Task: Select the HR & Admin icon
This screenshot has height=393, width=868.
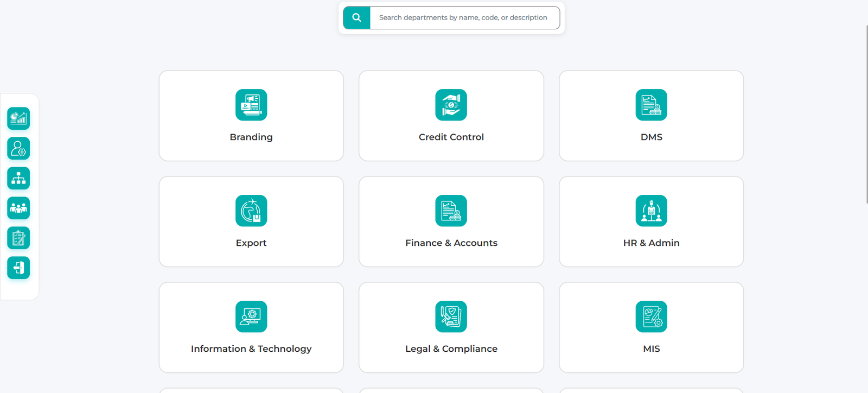Action: click(x=652, y=211)
